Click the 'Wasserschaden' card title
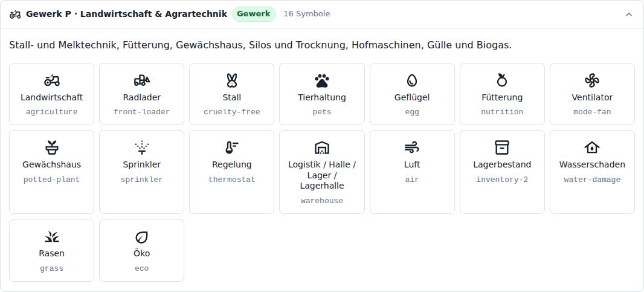Viewport: 644px width, 292px height. (x=592, y=164)
